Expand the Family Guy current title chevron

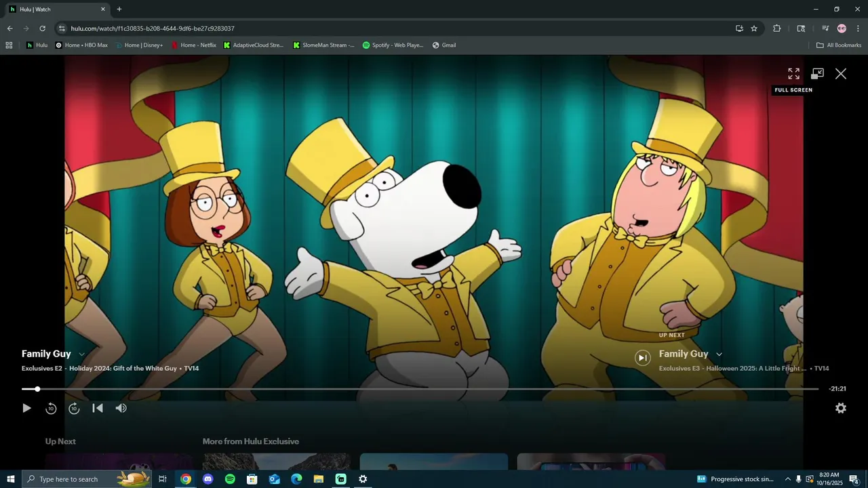[82, 354]
